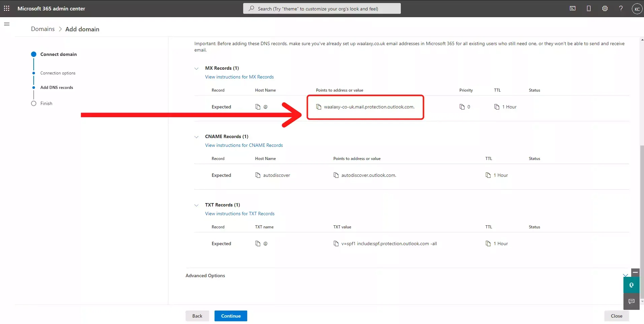
Task: Navigate to Domains breadcrumb
Action: tap(43, 29)
